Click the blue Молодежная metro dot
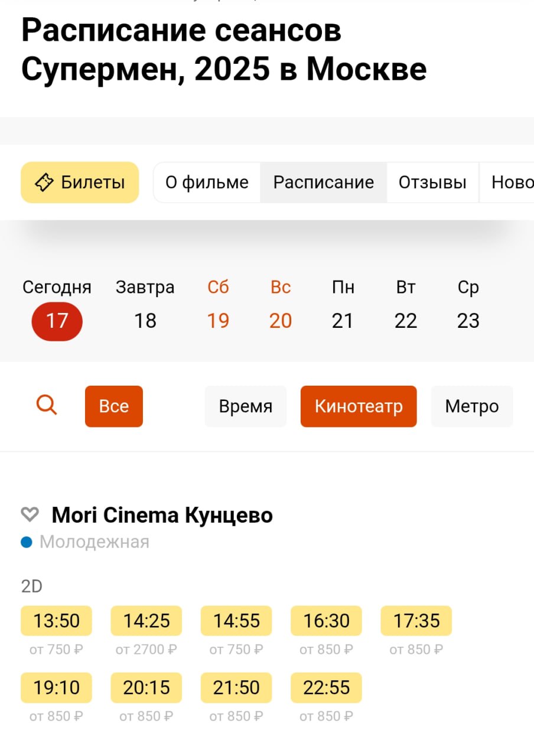Image resolution: width=534 pixels, height=756 pixels. (27, 542)
